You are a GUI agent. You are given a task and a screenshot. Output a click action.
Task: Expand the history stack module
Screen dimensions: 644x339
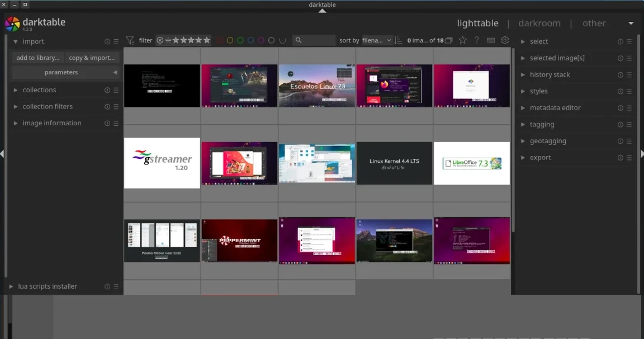[x=523, y=75]
